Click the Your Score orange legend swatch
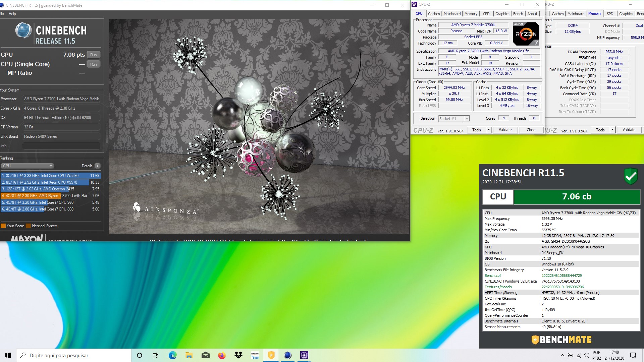644x362 pixels. pos(3,226)
